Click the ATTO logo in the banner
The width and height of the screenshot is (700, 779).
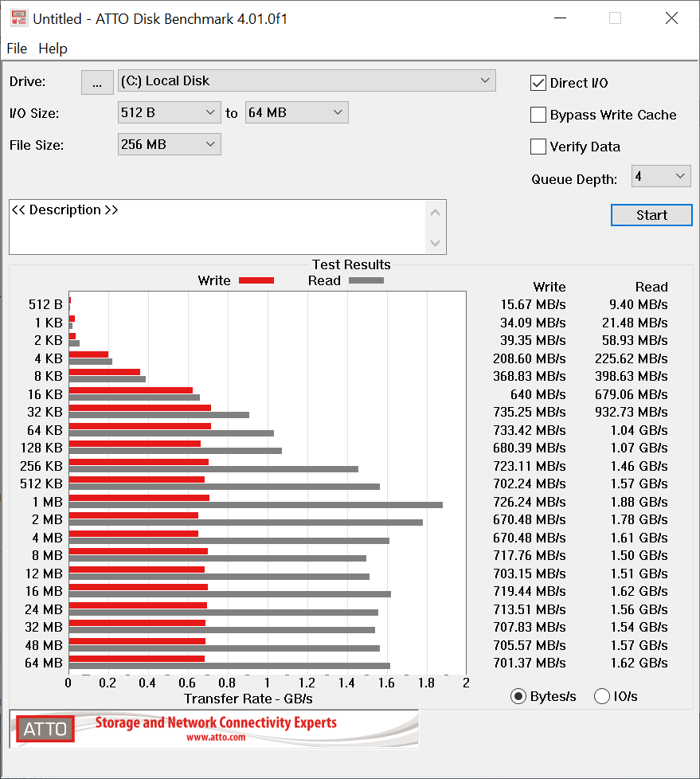(x=45, y=729)
